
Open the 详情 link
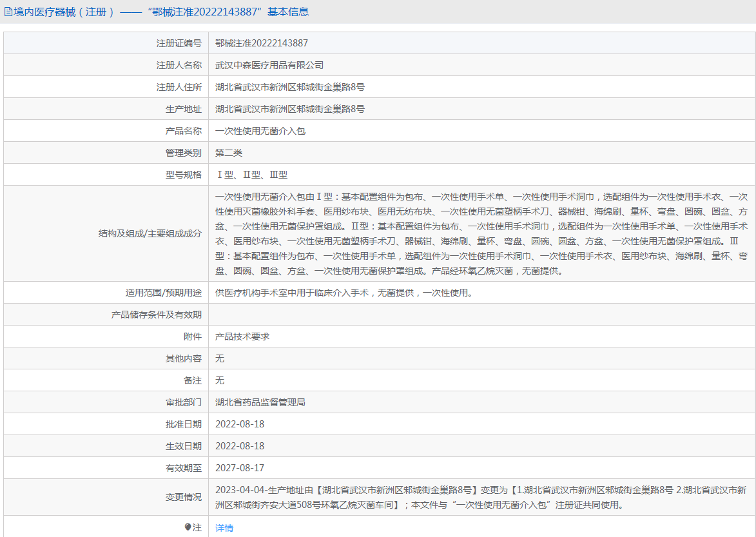click(x=224, y=527)
